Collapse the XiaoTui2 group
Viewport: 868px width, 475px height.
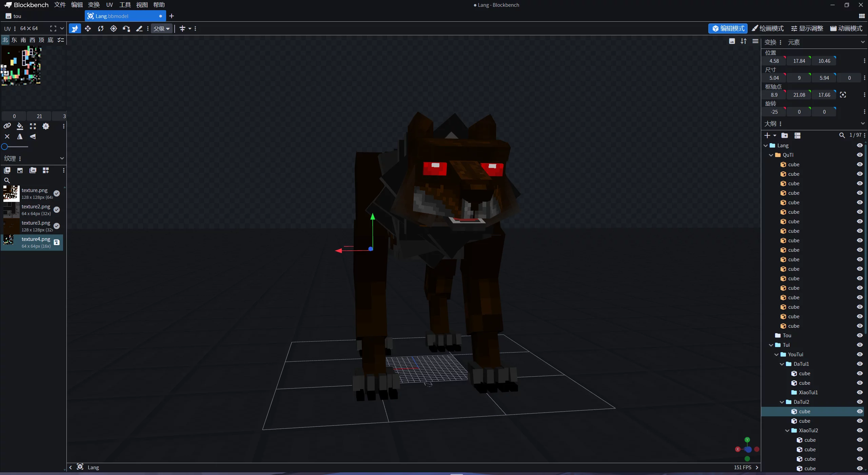coord(787,431)
